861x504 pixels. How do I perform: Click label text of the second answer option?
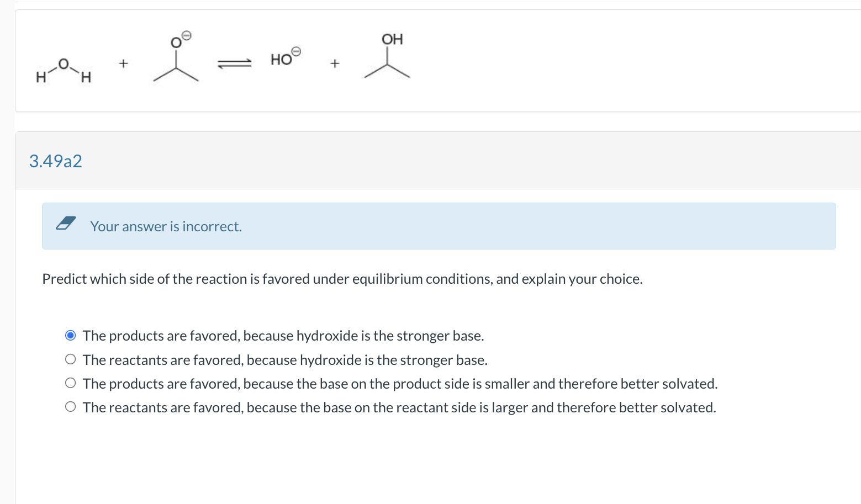[x=285, y=360]
